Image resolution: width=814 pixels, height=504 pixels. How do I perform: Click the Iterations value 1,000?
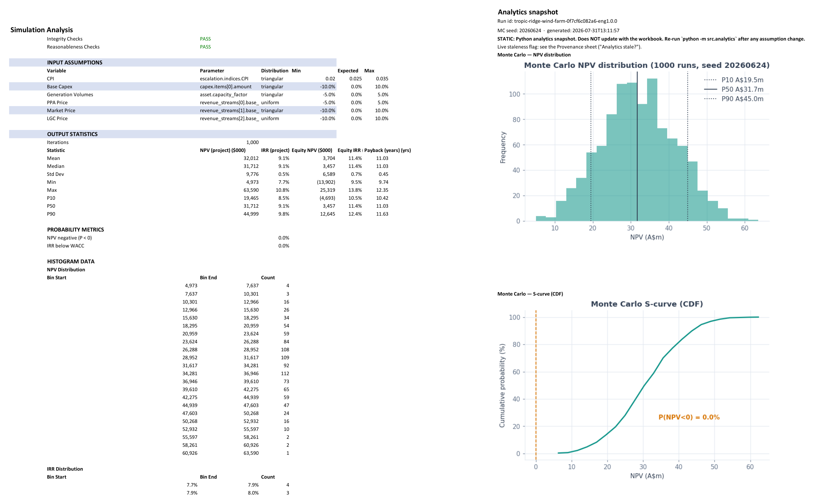pos(252,142)
